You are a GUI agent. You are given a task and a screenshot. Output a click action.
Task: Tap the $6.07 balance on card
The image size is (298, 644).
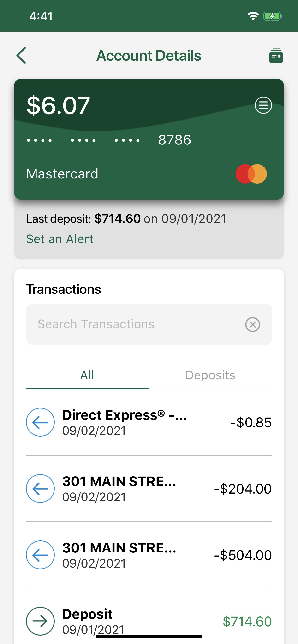click(58, 106)
